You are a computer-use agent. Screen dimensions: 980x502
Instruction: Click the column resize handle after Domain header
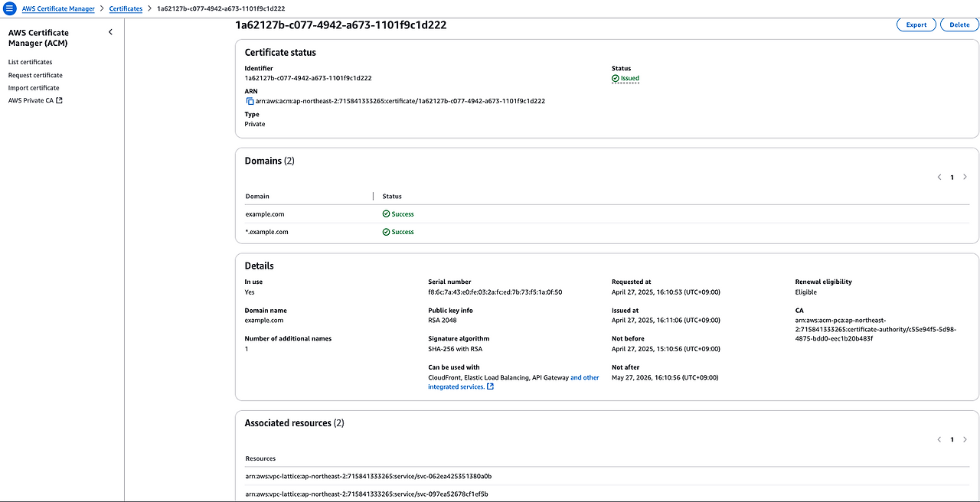point(373,197)
